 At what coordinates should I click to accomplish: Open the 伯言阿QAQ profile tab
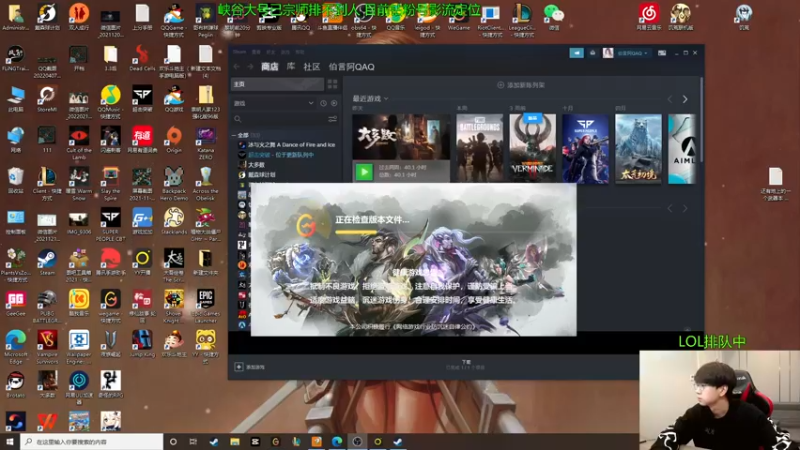(352, 67)
